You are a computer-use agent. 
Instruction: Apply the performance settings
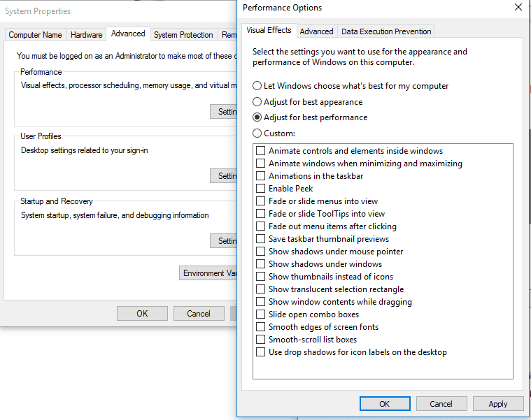(x=498, y=404)
